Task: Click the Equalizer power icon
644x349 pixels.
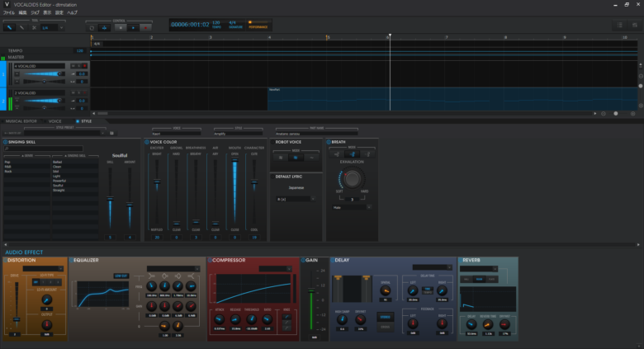Action: 72,260
